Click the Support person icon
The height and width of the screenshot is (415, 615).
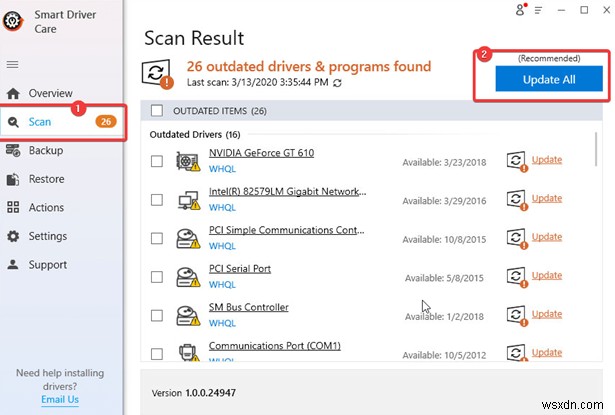tap(13, 264)
